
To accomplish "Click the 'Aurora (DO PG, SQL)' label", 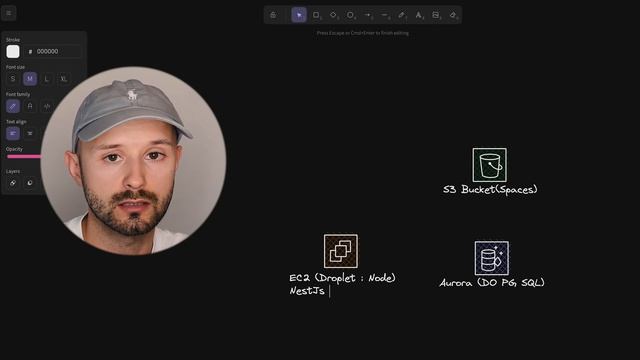I will point(492,282).
